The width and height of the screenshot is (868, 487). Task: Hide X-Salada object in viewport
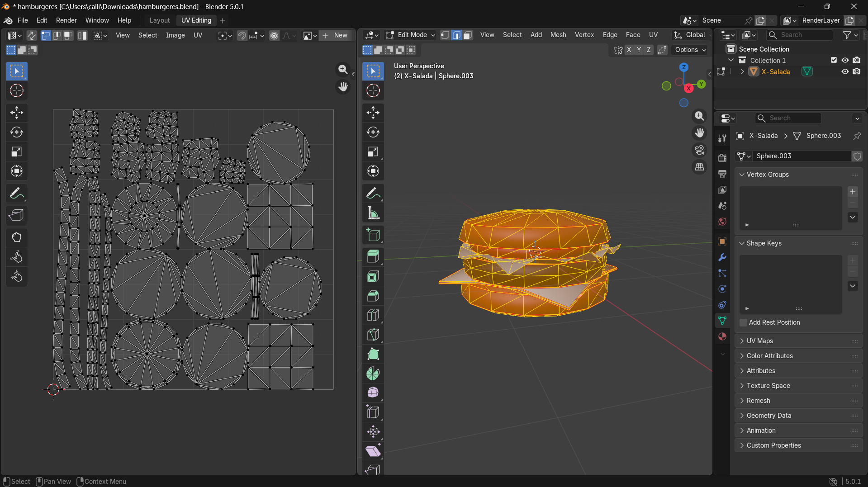[845, 71]
